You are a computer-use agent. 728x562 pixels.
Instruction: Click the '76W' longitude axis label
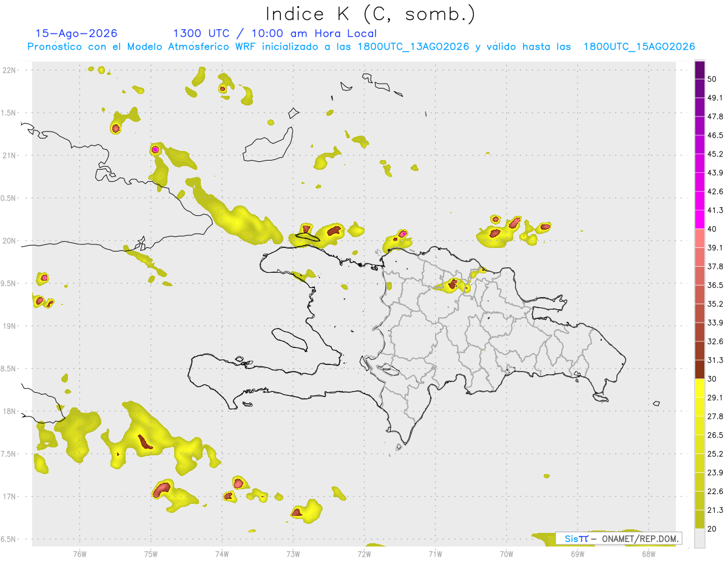79,554
